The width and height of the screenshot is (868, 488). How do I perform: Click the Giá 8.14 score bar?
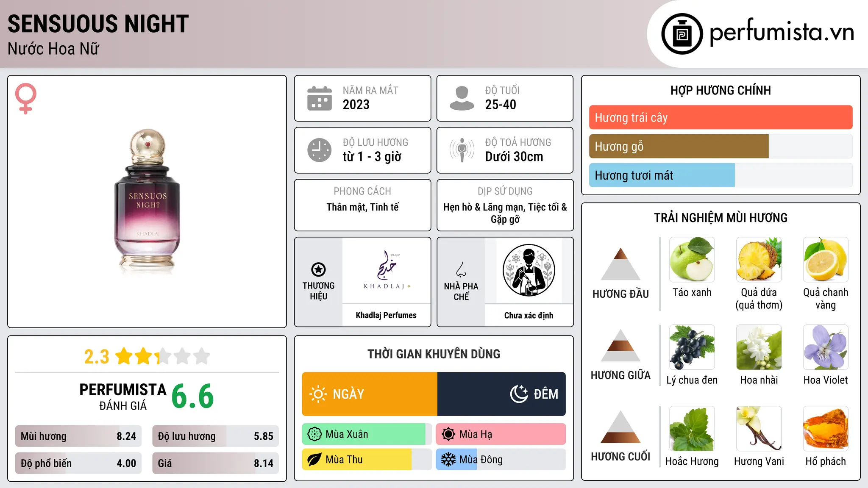(215, 463)
